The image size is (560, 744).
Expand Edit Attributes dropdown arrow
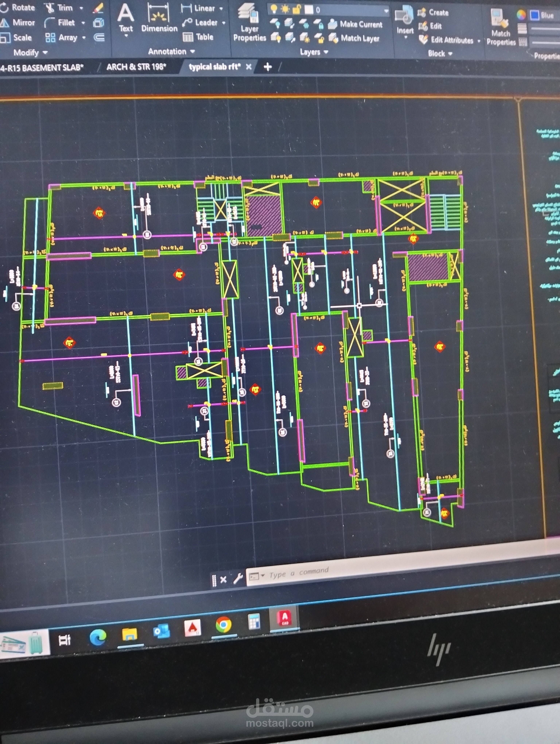tap(479, 41)
